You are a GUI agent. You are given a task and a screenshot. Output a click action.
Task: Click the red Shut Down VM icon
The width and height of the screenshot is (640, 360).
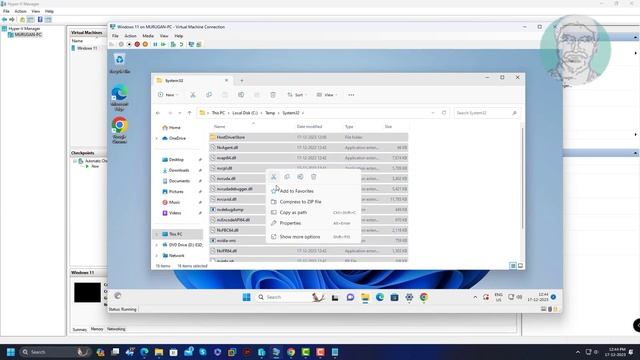137,44
